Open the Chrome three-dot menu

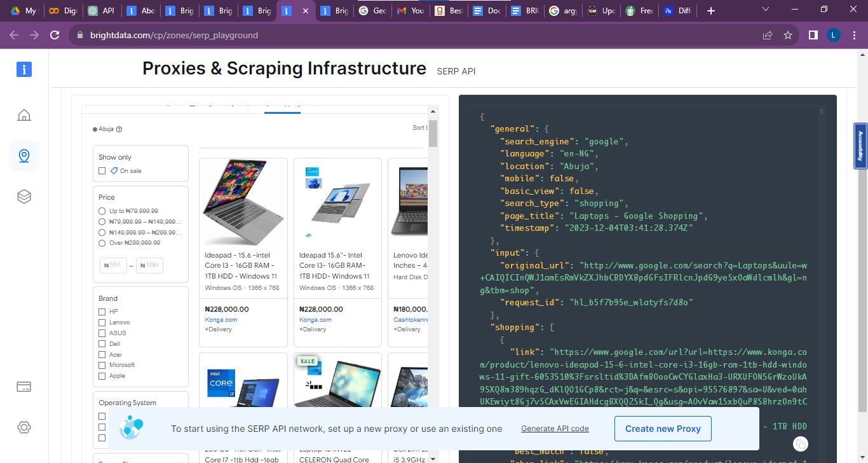(853, 35)
